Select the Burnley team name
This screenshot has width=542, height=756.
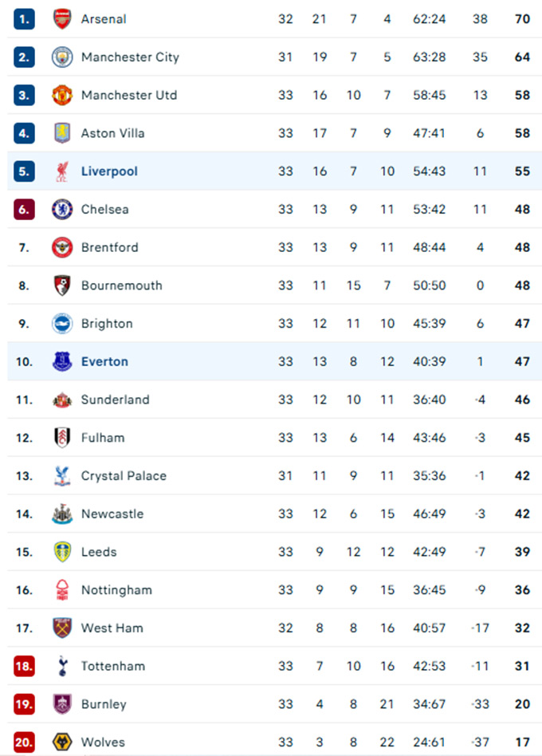pos(104,704)
